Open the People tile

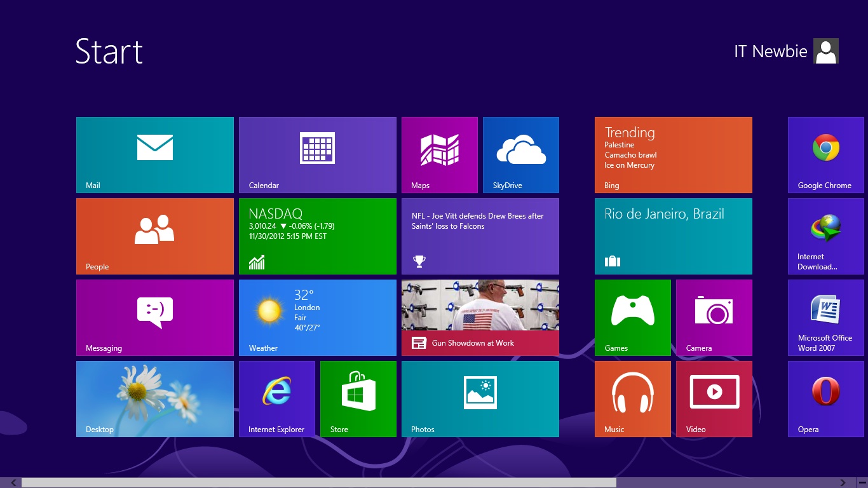pyautogui.click(x=155, y=236)
